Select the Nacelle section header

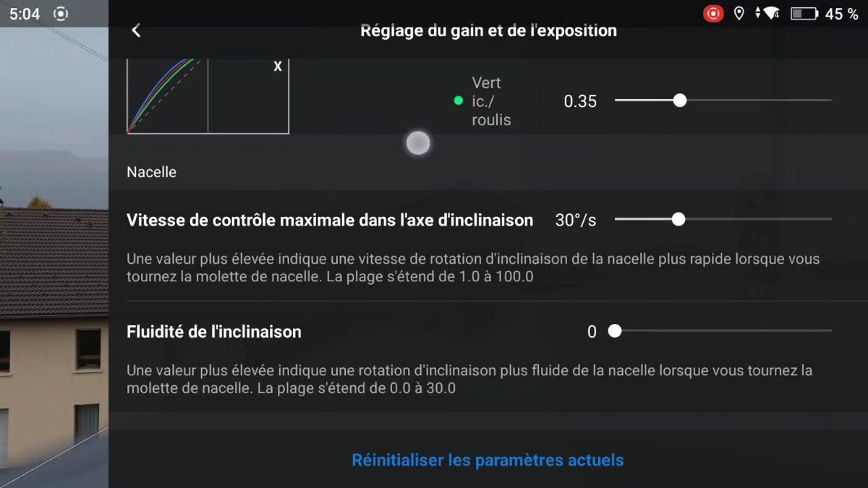click(151, 172)
